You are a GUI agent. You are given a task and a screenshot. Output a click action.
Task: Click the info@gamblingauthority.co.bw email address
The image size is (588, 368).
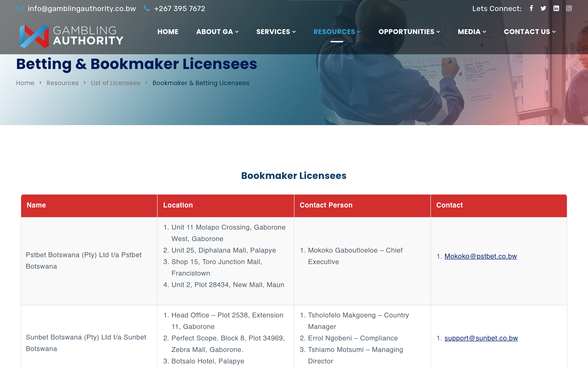click(82, 9)
